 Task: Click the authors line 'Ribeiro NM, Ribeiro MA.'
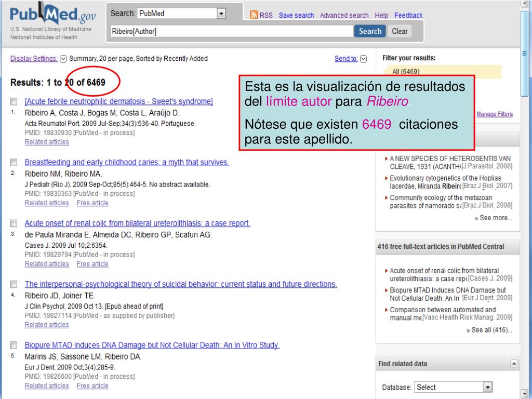(63, 174)
